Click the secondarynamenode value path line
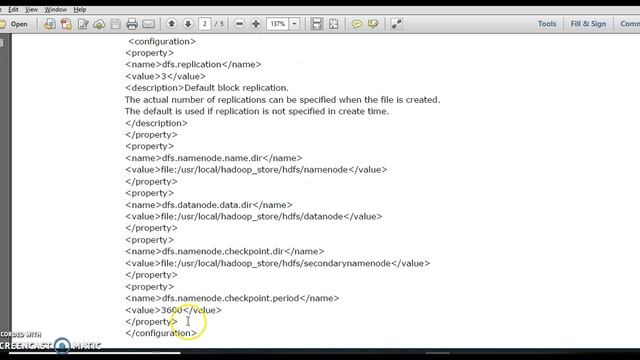The width and height of the screenshot is (640, 360). (278, 263)
